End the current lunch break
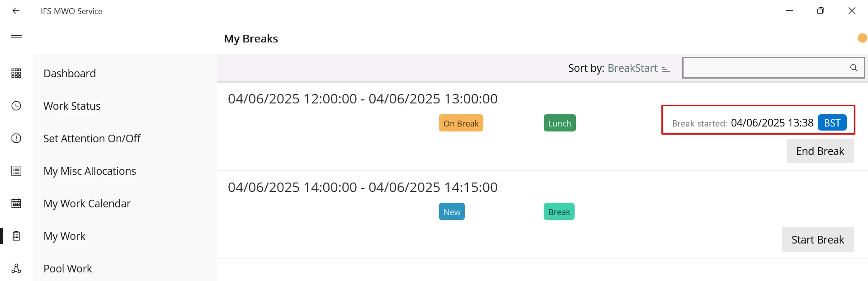The width and height of the screenshot is (868, 281). pos(820,151)
